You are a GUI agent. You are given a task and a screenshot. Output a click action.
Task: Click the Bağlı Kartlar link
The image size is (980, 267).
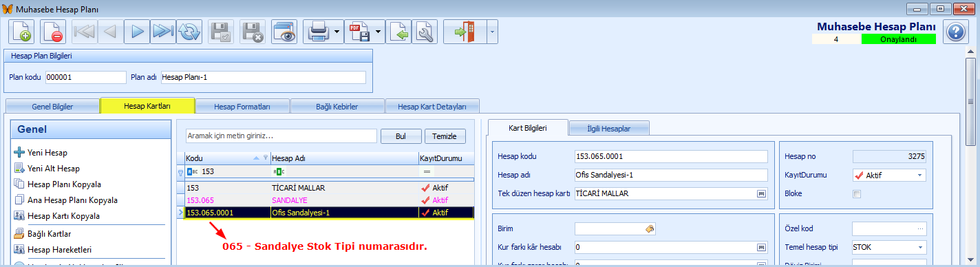pyautogui.click(x=50, y=234)
